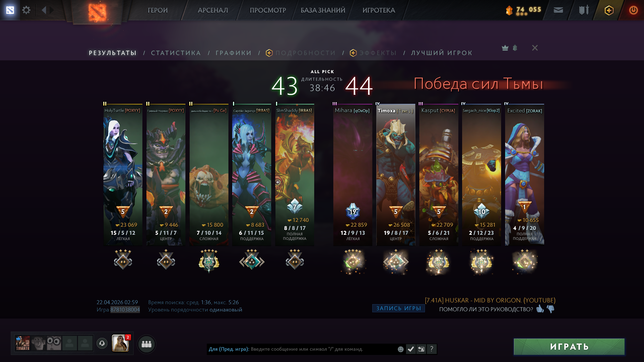Screen dimensions: 644x362
Task: Open the emoticon picker in chat
Action: [x=400, y=349]
